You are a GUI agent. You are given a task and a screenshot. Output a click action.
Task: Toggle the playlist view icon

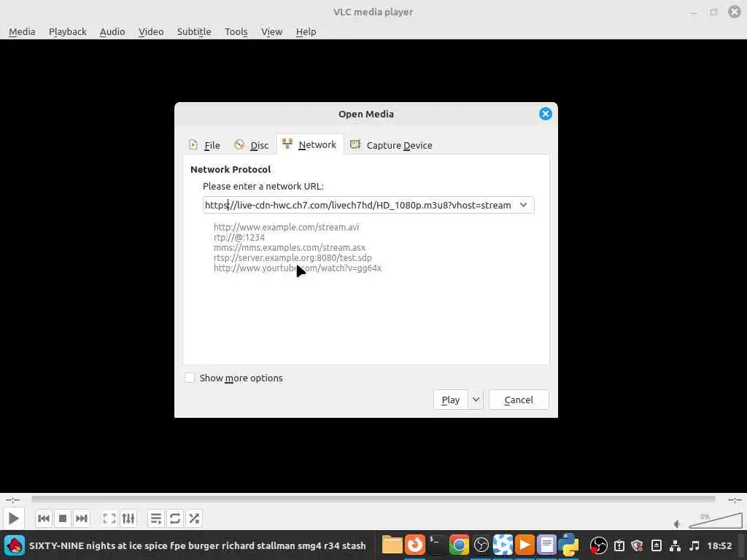156,518
